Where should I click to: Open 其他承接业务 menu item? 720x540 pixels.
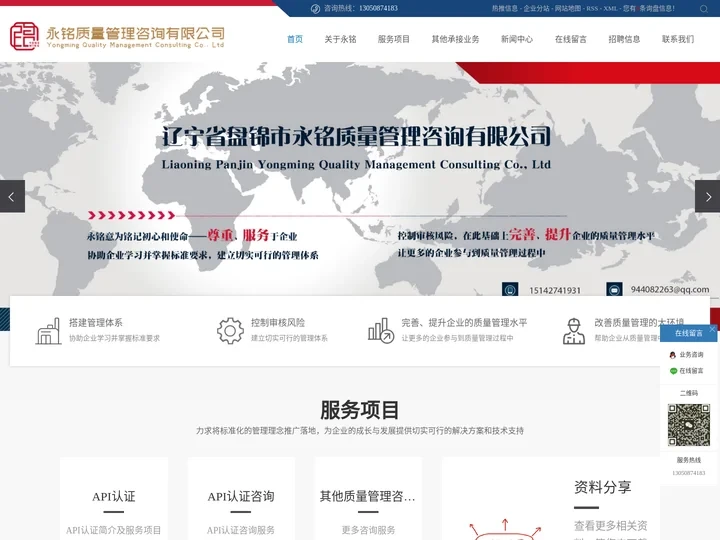pos(455,39)
